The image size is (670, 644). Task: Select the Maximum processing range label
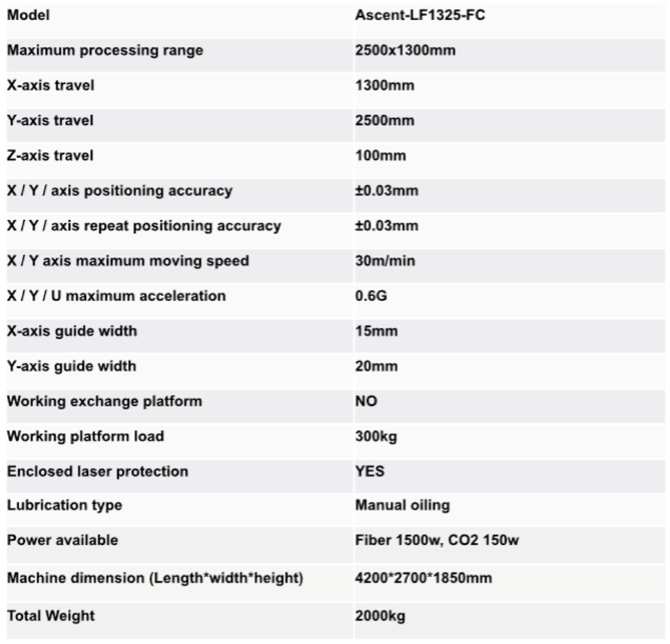105,51
